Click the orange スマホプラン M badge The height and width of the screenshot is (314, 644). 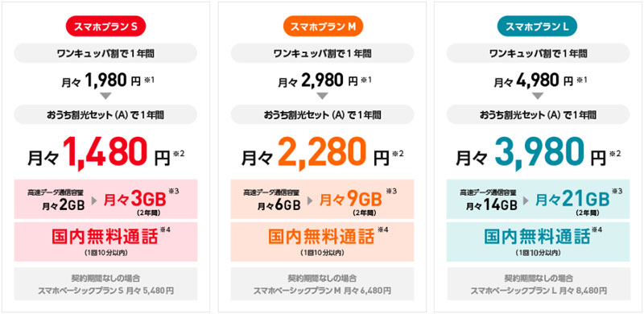(x=323, y=27)
